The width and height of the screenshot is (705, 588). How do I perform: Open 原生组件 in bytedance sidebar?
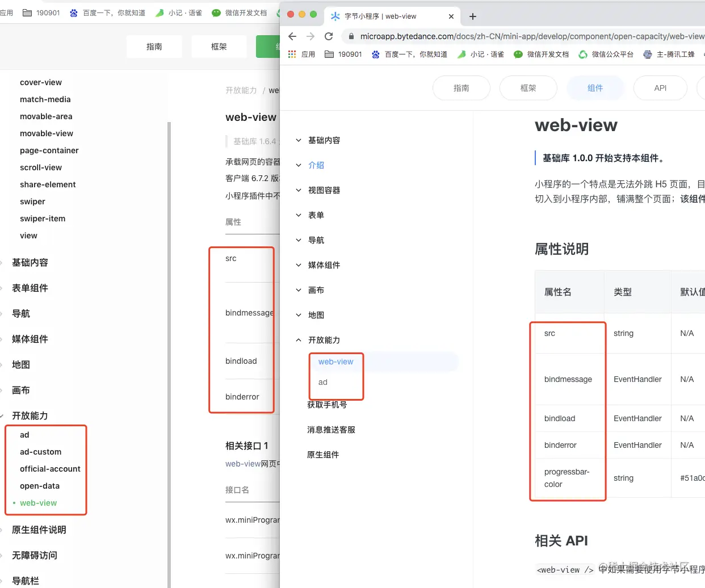click(323, 455)
